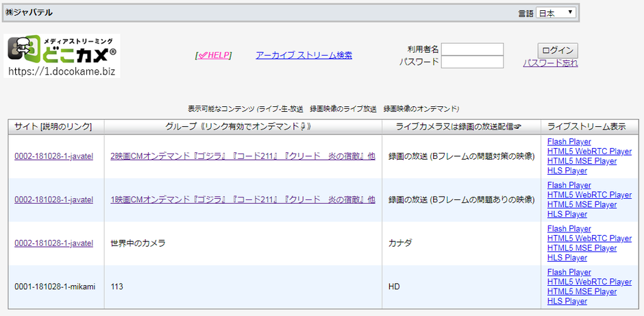Open HTML5 MSE Player for カナダ row
Viewport: 644px width, 316px height.
(582, 248)
